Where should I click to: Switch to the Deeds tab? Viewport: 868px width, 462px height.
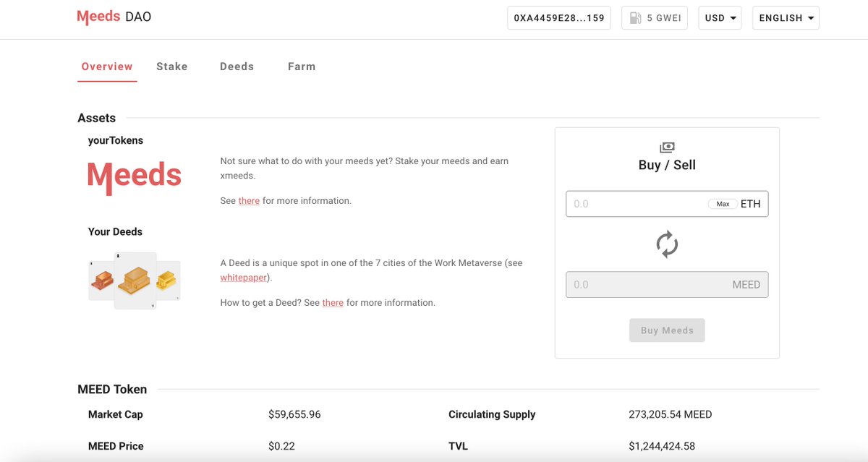pyautogui.click(x=237, y=67)
